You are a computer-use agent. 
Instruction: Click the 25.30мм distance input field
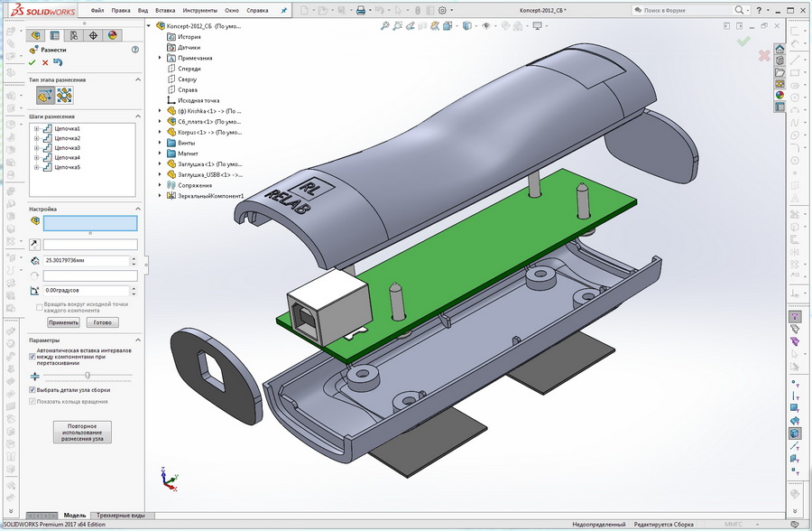click(84, 261)
